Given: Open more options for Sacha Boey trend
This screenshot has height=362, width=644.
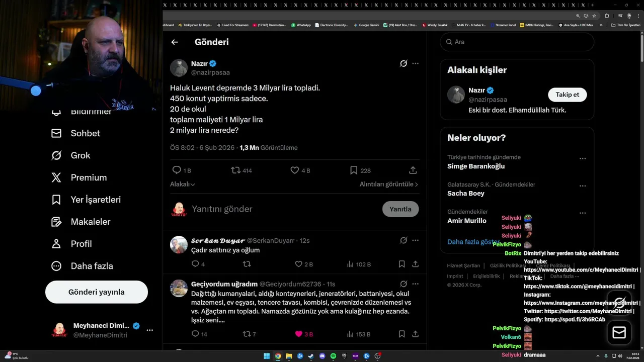Looking at the screenshot, I should 583,186.
